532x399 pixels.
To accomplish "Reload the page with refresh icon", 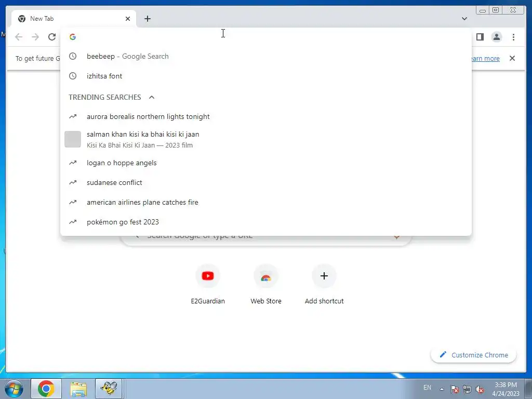I will click(x=52, y=37).
